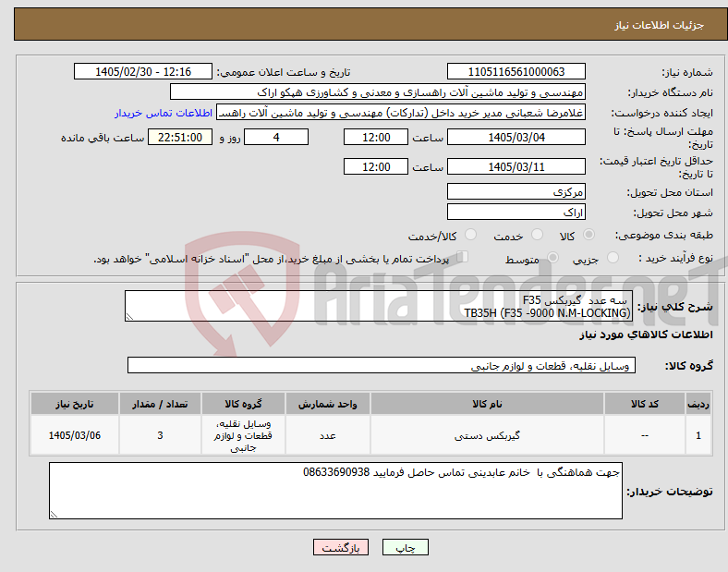This screenshot has height=572, width=728.
Task: Click the resize grip of buyer notes area
Action: (x=54, y=514)
